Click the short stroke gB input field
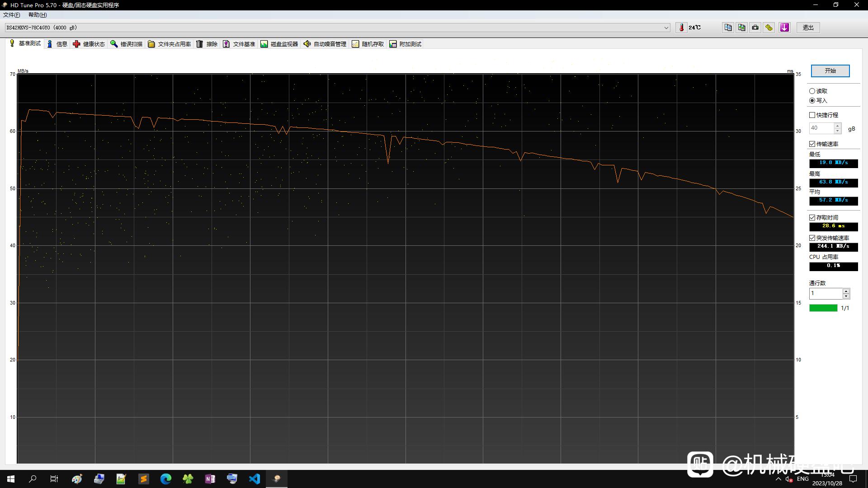 pos(821,128)
